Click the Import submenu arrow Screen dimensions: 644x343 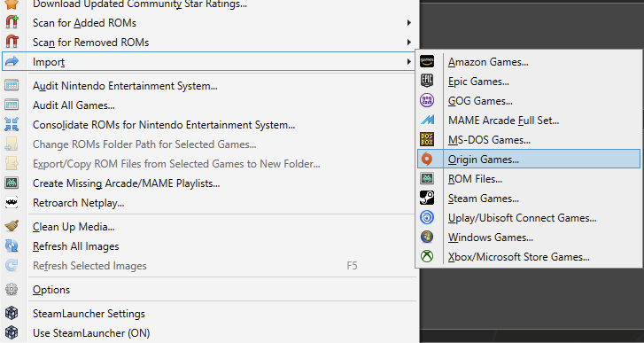pos(408,62)
